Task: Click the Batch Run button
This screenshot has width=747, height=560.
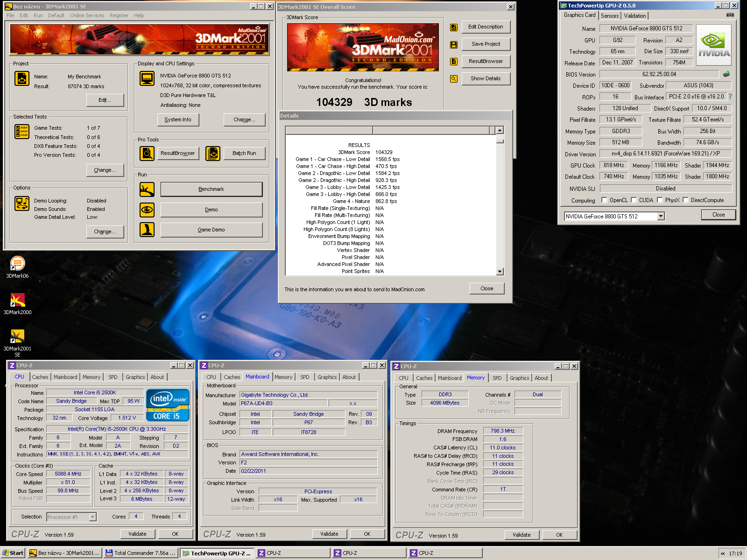Action: point(244,153)
